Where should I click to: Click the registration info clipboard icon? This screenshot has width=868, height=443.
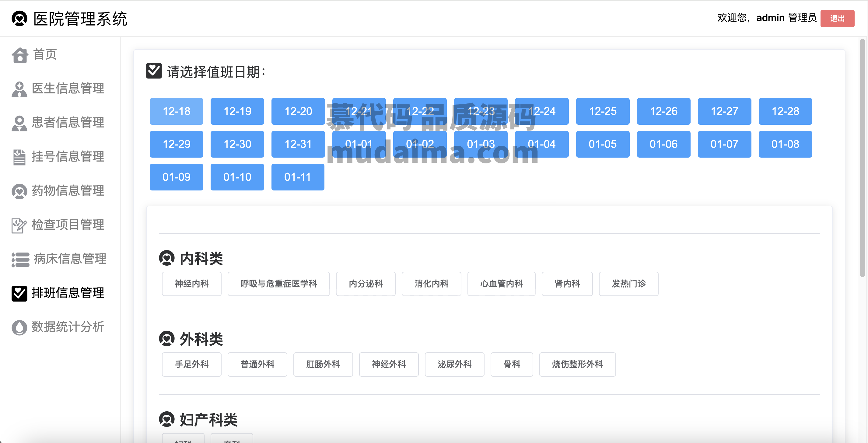(19, 157)
